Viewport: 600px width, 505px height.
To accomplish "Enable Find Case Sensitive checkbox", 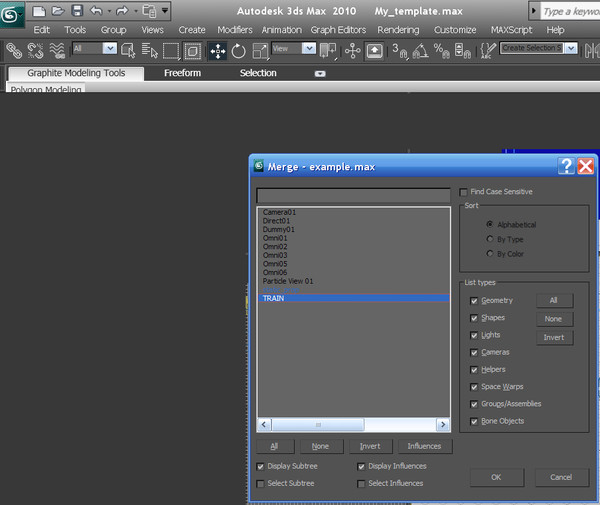I will (x=463, y=192).
